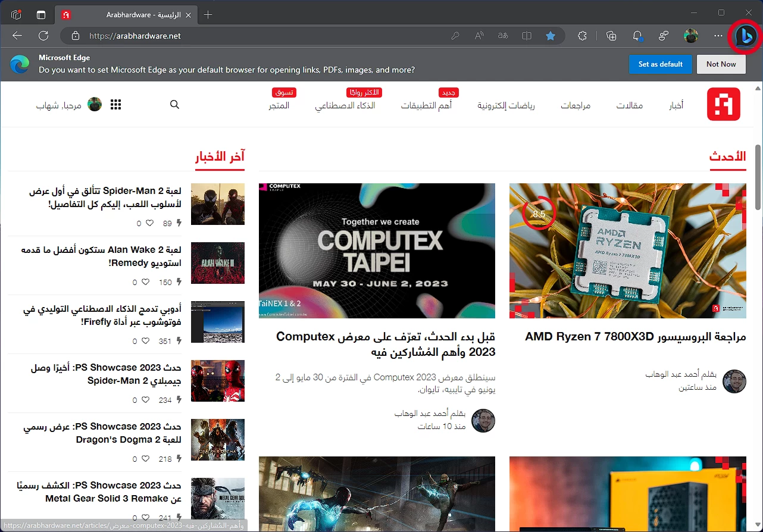
Task: Open Settings and more ellipsis menu
Action: (718, 36)
